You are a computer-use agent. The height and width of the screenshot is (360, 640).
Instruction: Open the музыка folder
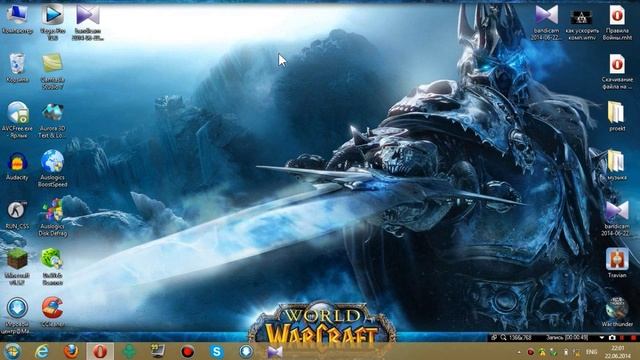(617, 165)
